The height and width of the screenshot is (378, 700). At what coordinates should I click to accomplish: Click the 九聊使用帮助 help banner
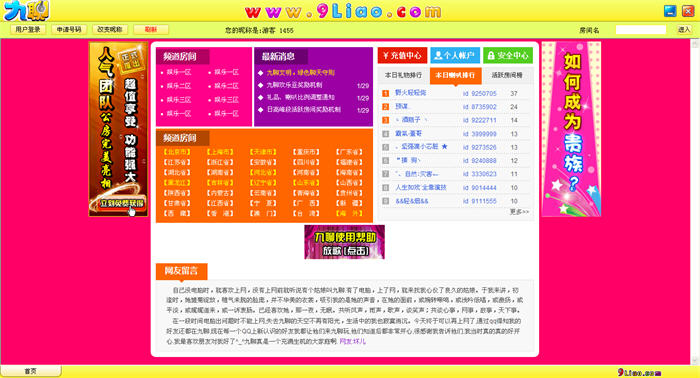coord(344,242)
